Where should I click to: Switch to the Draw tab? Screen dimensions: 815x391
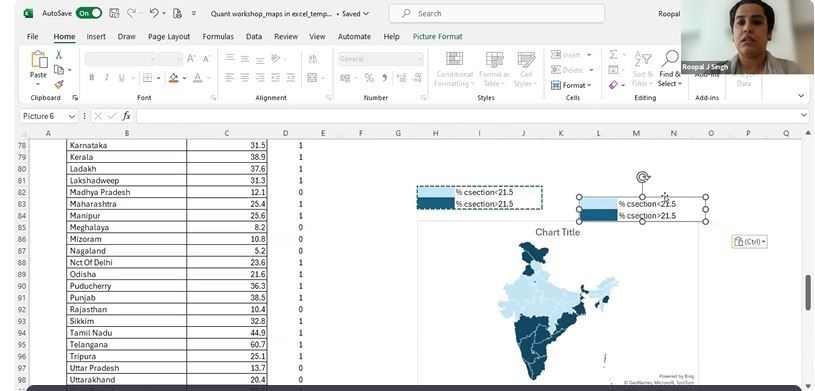click(x=126, y=36)
